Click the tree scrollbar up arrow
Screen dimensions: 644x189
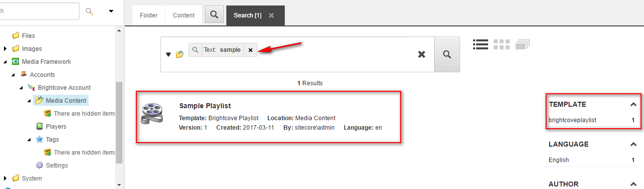click(119, 30)
